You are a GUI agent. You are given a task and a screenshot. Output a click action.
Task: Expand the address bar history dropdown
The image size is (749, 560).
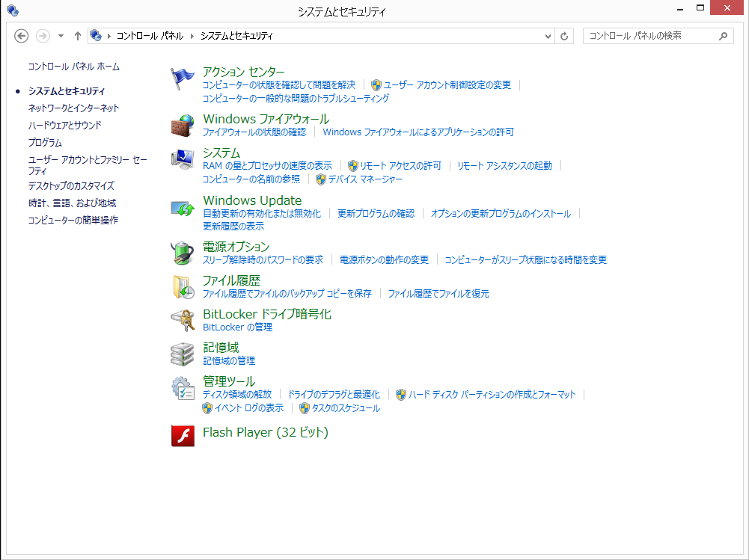tap(548, 36)
